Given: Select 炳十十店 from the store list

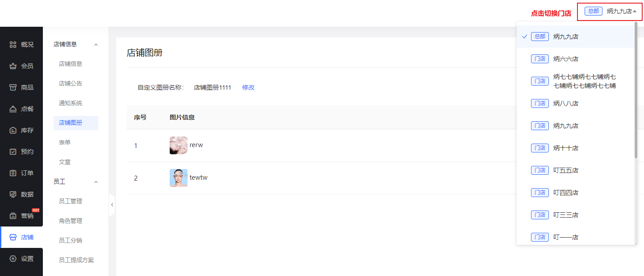Looking at the screenshot, I should [x=576, y=148].
